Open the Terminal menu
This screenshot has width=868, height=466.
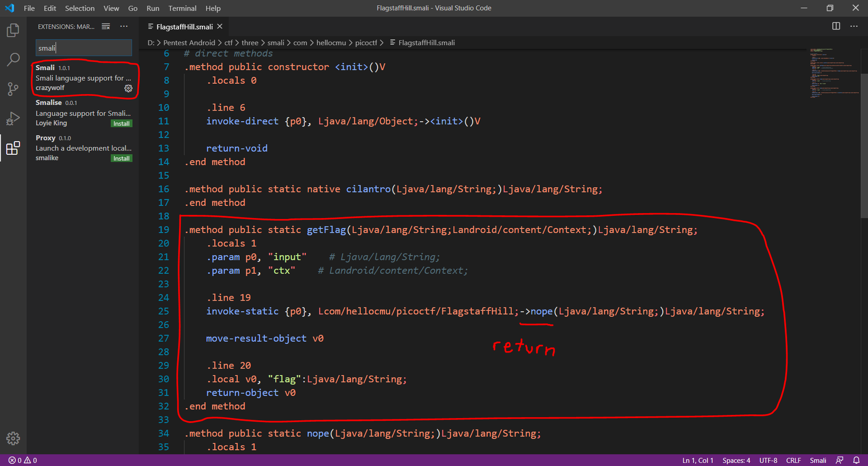pos(182,8)
